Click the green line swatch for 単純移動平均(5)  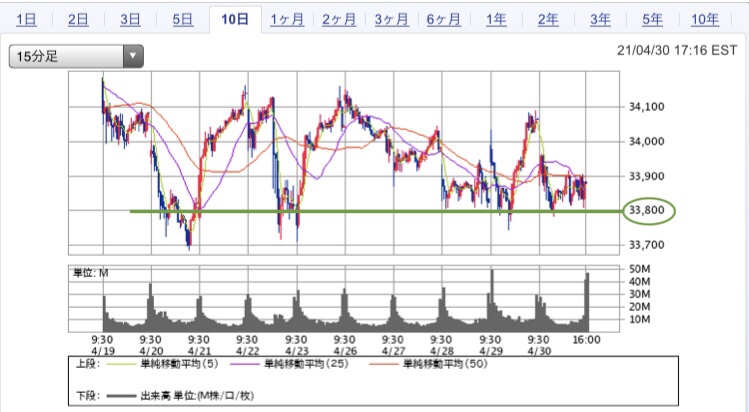(x=121, y=364)
